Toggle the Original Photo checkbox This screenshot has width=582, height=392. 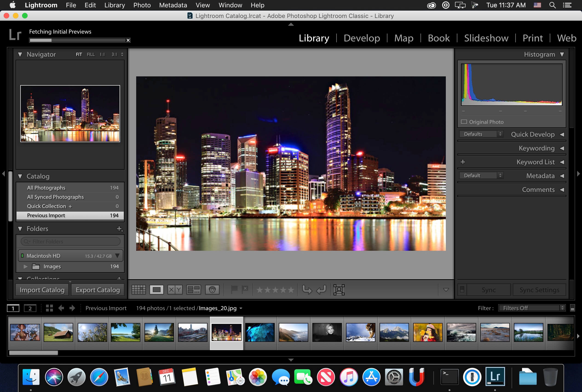pos(464,122)
